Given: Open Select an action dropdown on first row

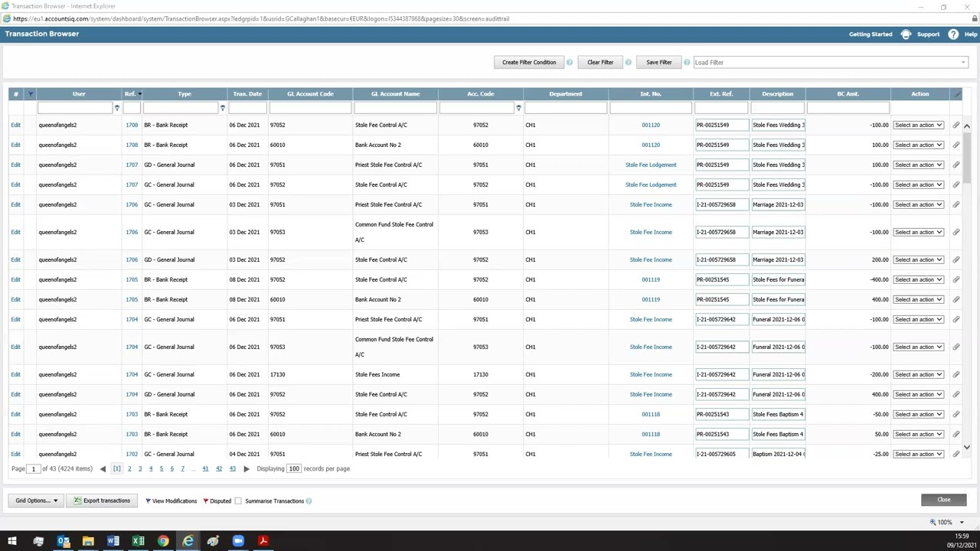Looking at the screenshot, I should [917, 125].
